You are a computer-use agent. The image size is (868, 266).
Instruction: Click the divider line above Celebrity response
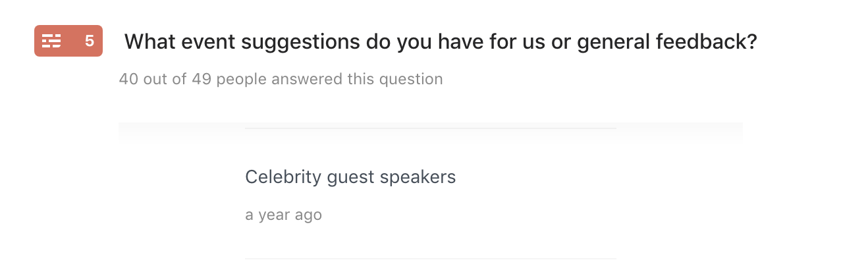[431, 128]
